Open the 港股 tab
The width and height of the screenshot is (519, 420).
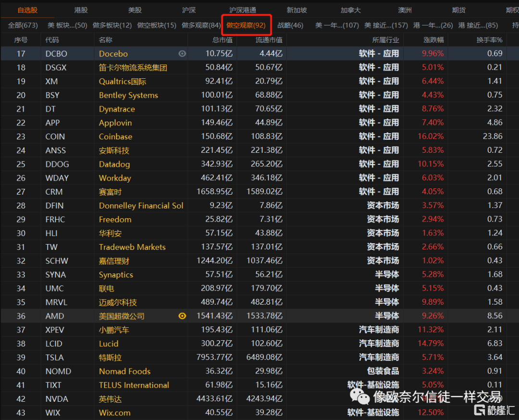point(81,10)
